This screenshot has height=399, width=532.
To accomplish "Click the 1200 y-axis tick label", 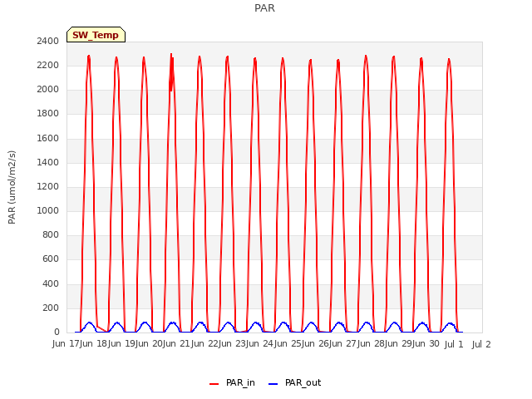I will point(48,186).
